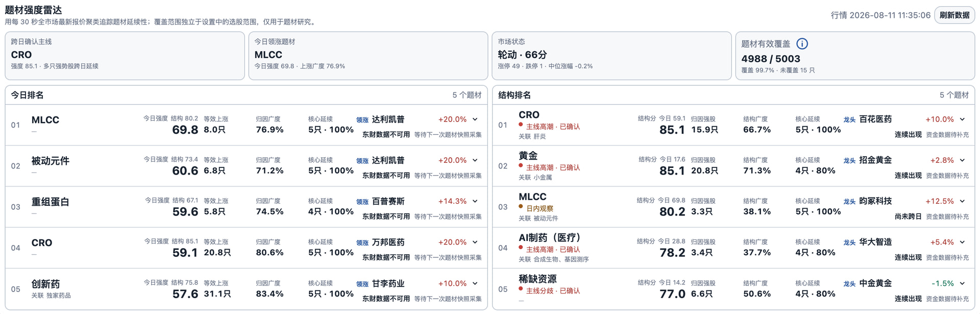Expand the 稀缺资源 row chevron
This screenshot has width=980, height=314.
pos(962,283)
